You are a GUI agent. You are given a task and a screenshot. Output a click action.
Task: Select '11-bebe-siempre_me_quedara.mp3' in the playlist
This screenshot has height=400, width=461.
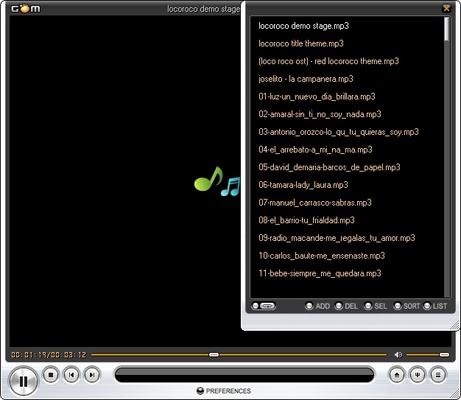tap(320, 273)
